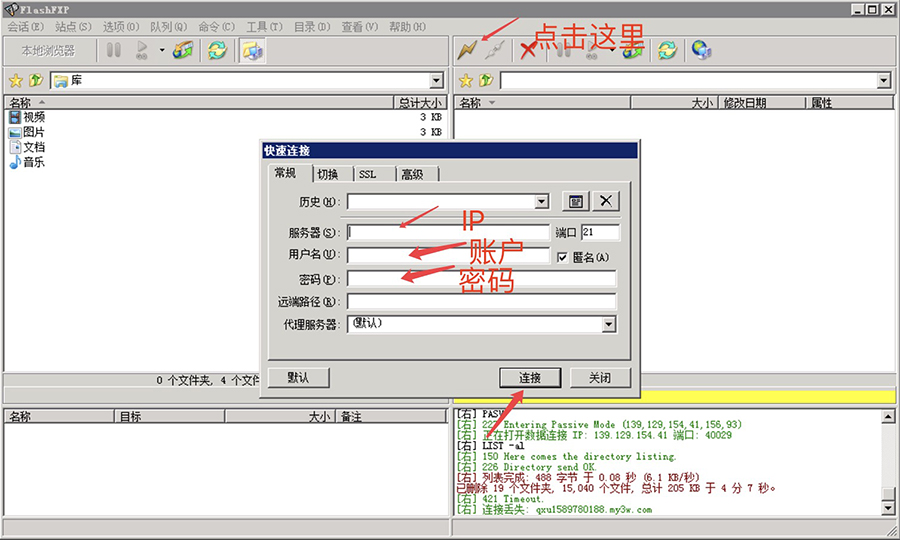Click the 默认 default button
The width and height of the screenshot is (900, 540).
pos(298,378)
